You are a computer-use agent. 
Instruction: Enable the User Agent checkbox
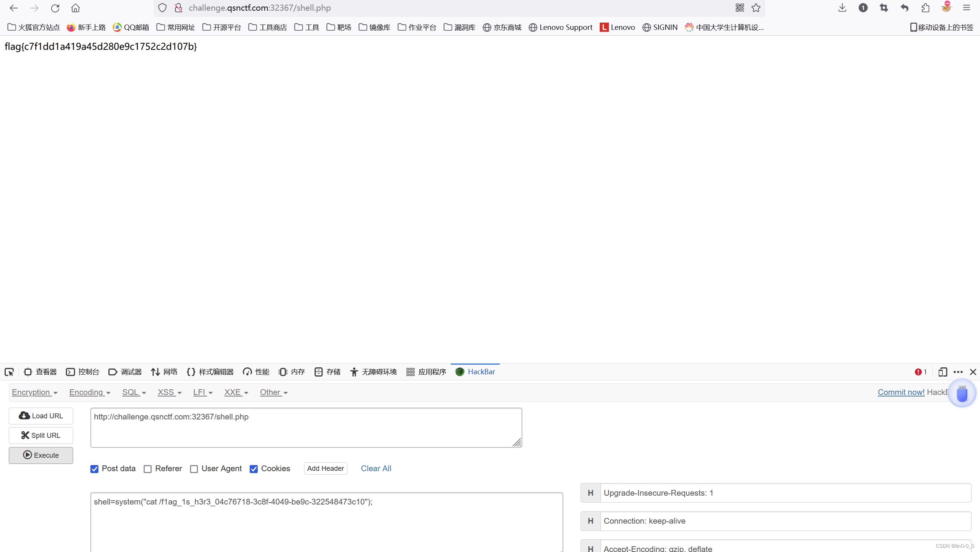pyautogui.click(x=194, y=469)
